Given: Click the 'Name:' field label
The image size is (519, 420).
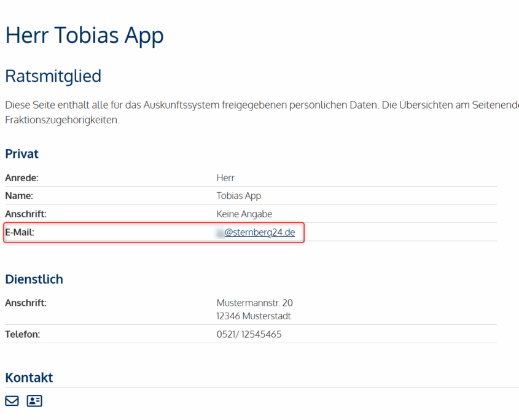Looking at the screenshot, I should pos(19,196).
